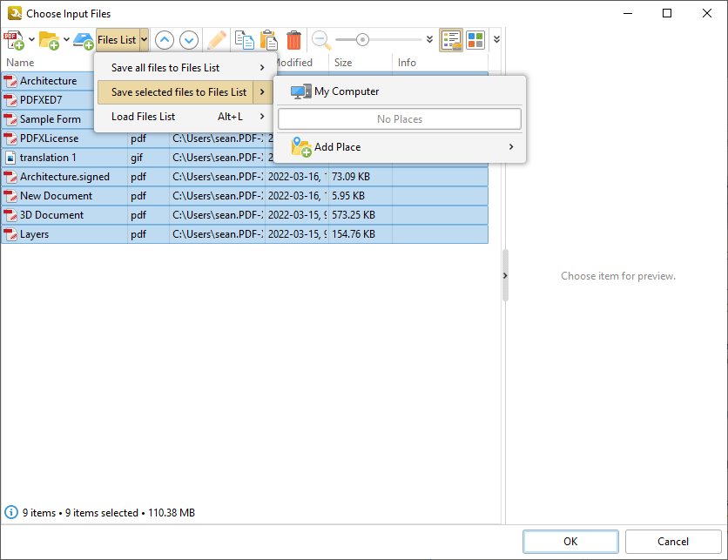Click the 'Choose item for preview.' text

pyautogui.click(x=618, y=276)
